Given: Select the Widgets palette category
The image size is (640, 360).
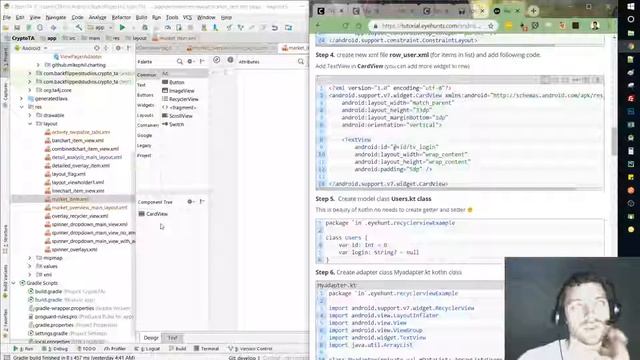Looking at the screenshot, I should (145, 105).
